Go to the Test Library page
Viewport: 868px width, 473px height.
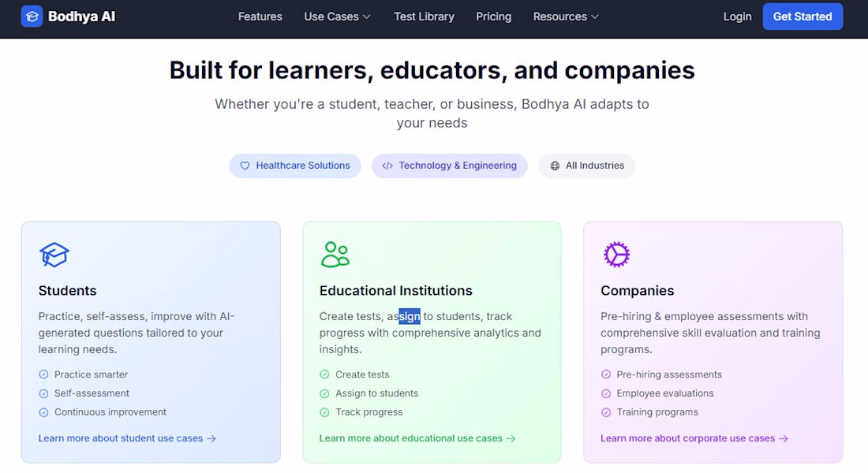pyautogui.click(x=425, y=17)
